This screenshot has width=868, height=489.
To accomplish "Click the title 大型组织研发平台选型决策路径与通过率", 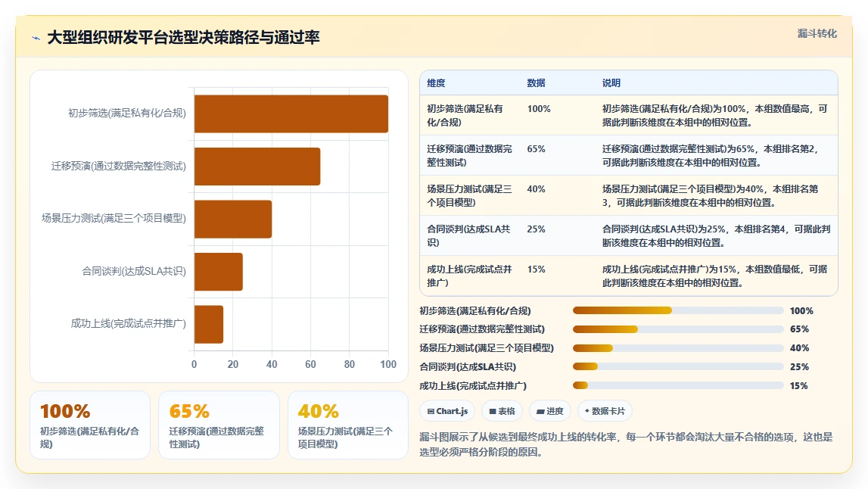I will coord(183,38).
